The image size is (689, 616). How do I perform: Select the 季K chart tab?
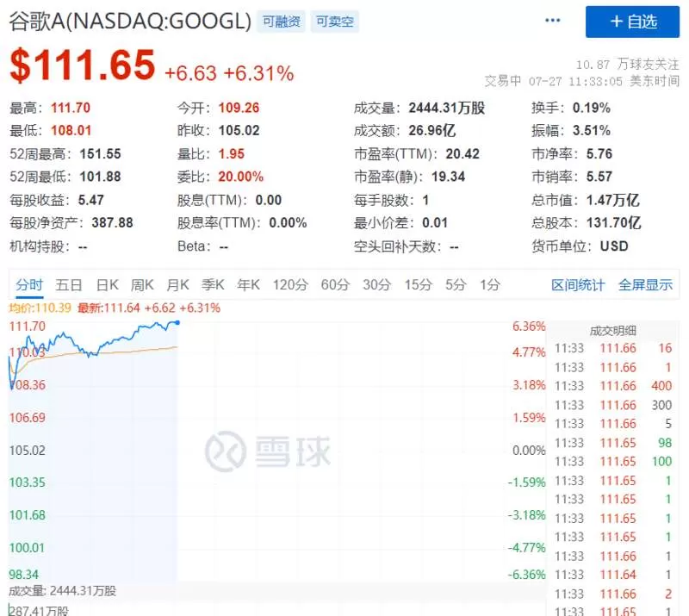pyautogui.click(x=213, y=285)
